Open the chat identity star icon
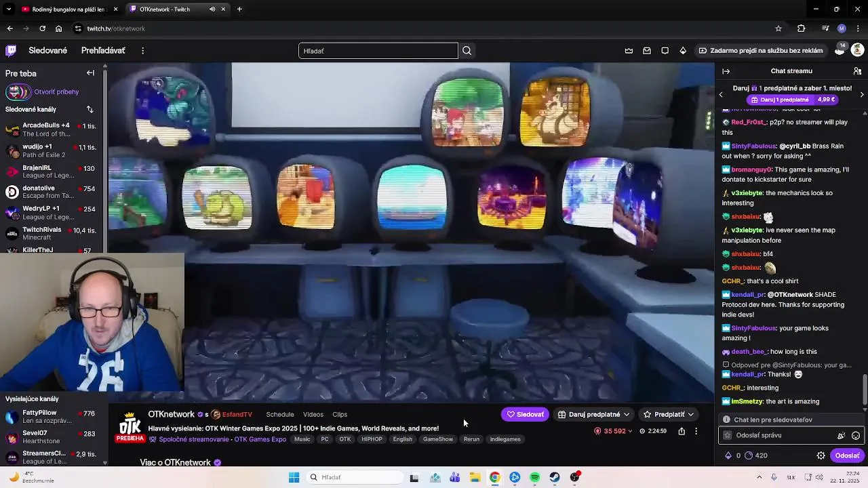Image resolution: width=868 pixels, height=488 pixels. click(x=728, y=436)
